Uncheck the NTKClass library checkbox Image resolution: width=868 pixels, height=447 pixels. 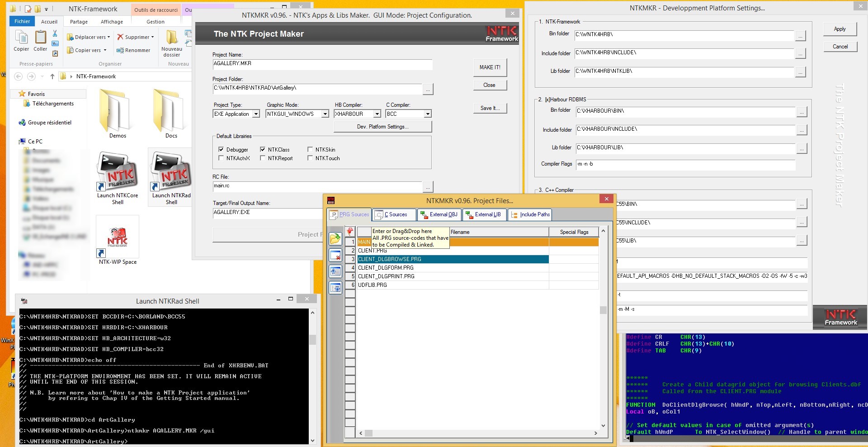[x=263, y=149]
